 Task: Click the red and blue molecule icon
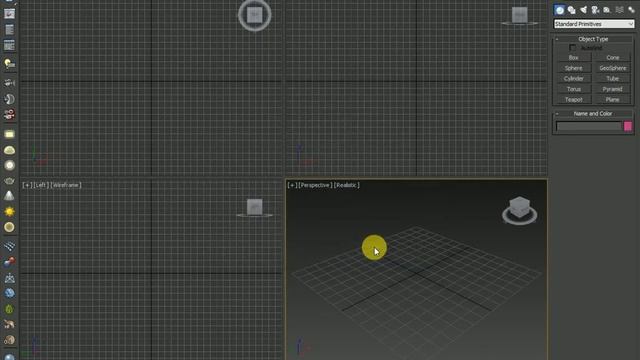pyautogui.click(x=9, y=262)
